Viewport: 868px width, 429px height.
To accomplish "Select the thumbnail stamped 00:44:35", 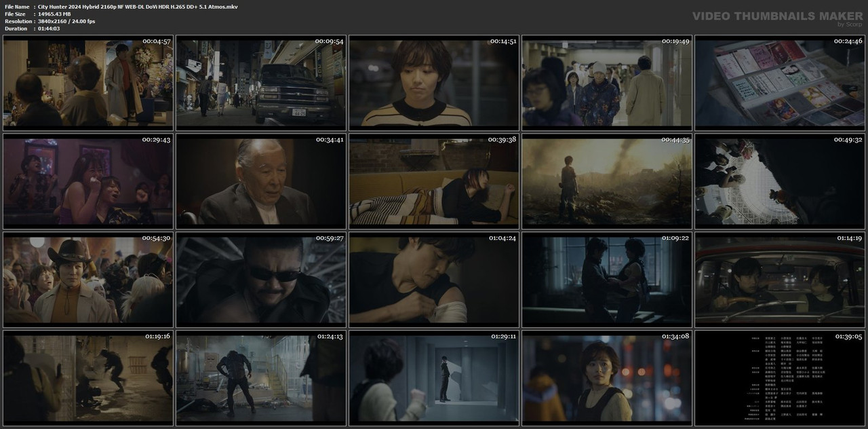I will coord(607,181).
